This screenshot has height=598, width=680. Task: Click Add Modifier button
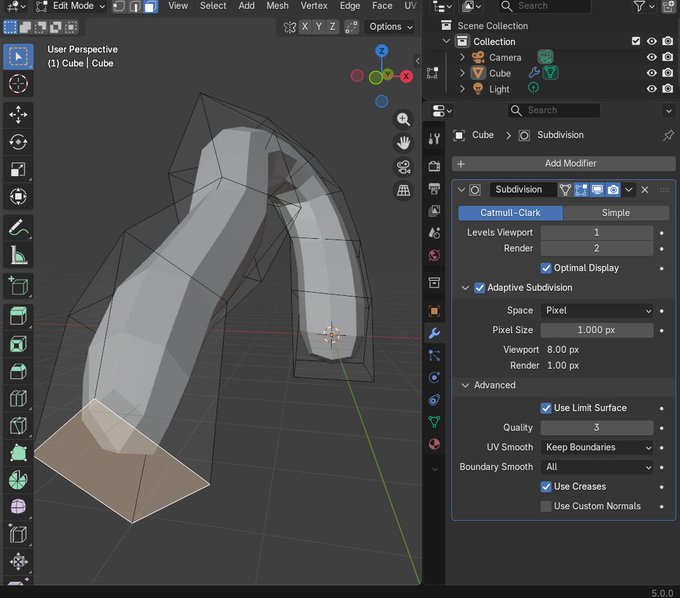tap(563, 163)
